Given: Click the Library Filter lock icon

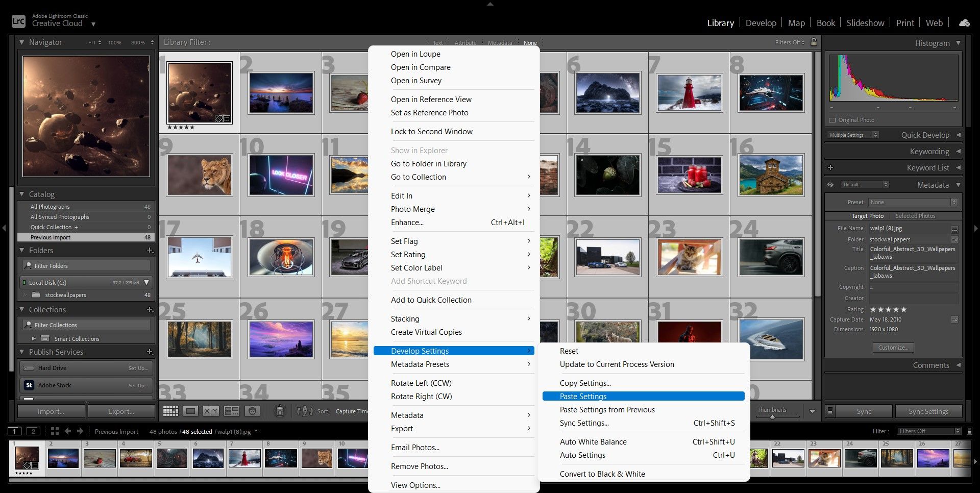Looking at the screenshot, I should point(814,42).
